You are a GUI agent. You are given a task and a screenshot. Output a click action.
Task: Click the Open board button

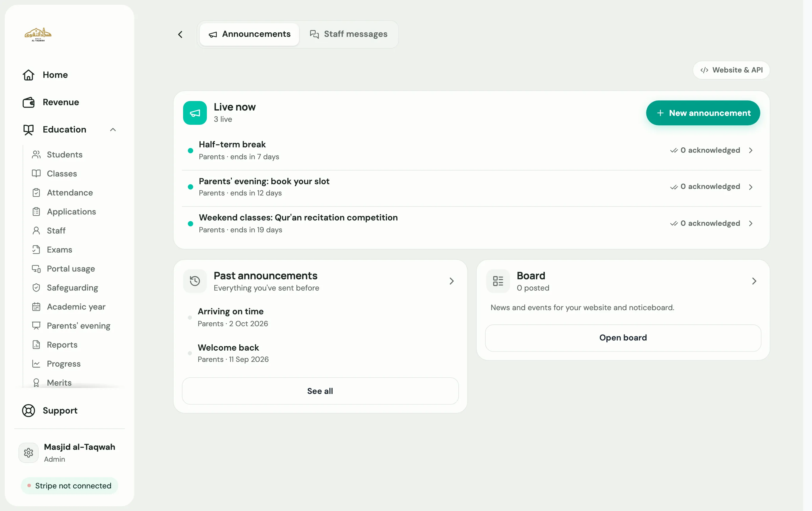623,338
